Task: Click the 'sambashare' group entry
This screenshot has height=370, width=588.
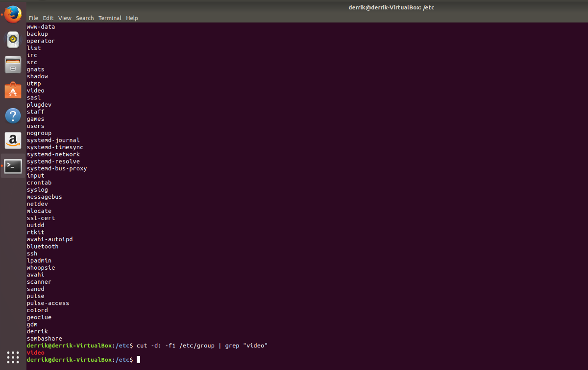Action: coord(45,339)
